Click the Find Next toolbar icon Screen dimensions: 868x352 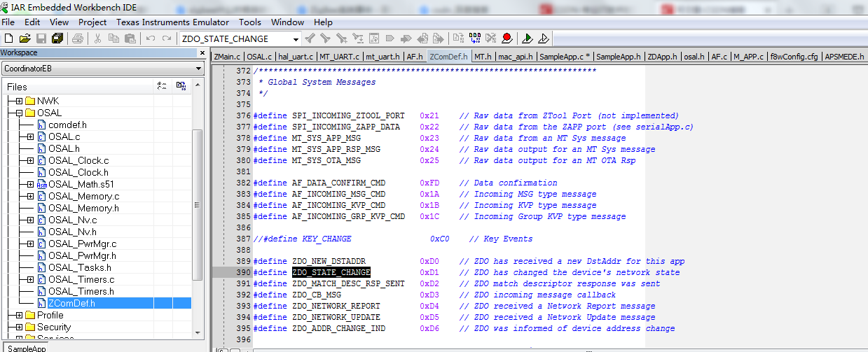coord(325,38)
